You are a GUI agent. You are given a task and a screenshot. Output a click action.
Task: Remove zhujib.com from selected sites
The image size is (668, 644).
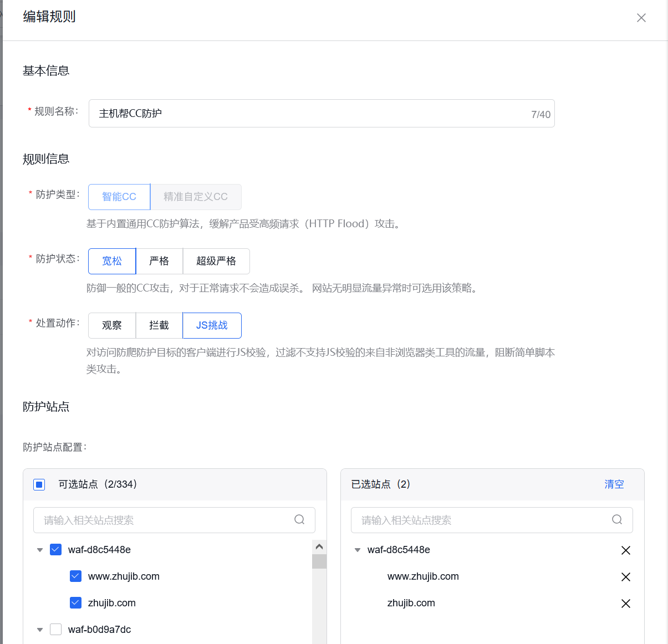pyautogui.click(x=625, y=604)
